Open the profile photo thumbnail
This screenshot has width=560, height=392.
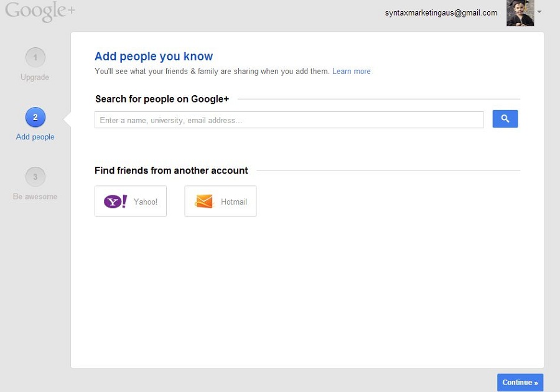tap(520, 13)
